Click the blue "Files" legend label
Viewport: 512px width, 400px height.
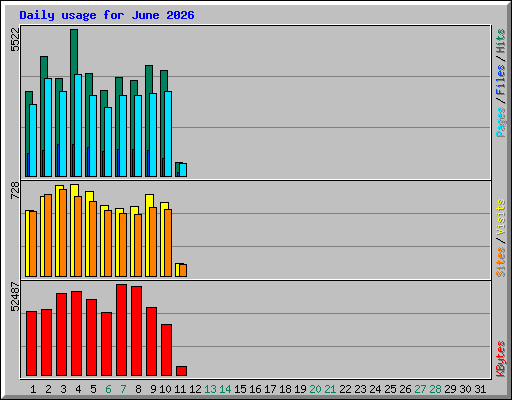point(500,80)
